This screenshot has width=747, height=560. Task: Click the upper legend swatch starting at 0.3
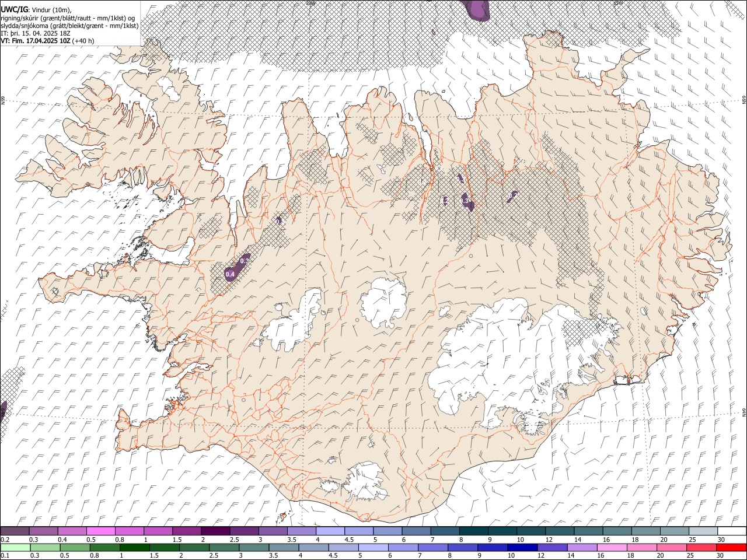[44, 531]
